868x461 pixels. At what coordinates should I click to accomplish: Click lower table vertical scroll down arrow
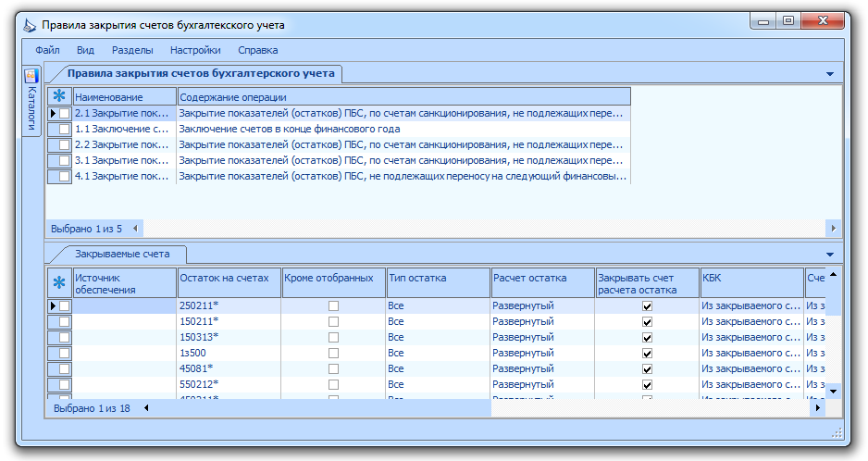click(x=833, y=392)
